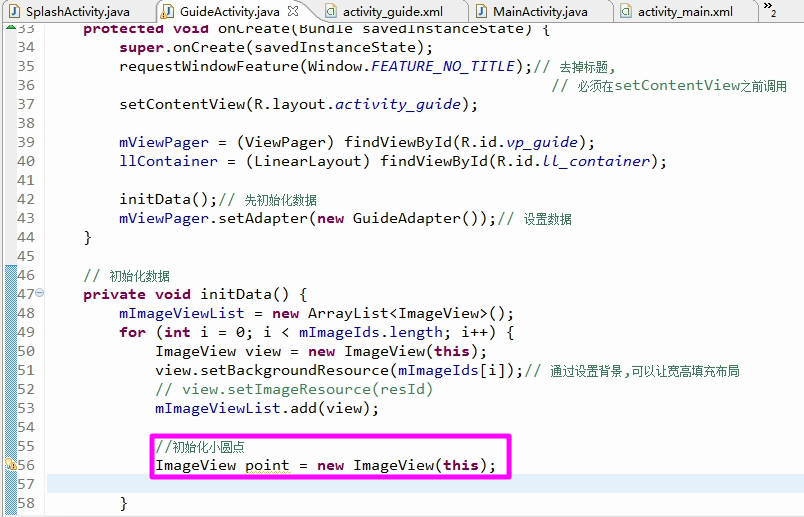The height and width of the screenshot is (517, 804).
Task: Click the XML file icon on activity_main.xml tab
Action: pyautogui.click(x=626, y=11)
